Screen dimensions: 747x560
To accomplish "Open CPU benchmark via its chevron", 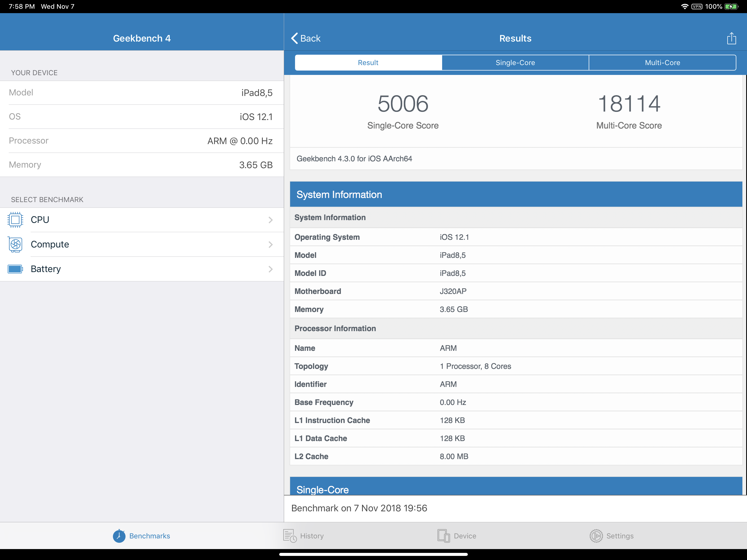I will pos(270,220).
